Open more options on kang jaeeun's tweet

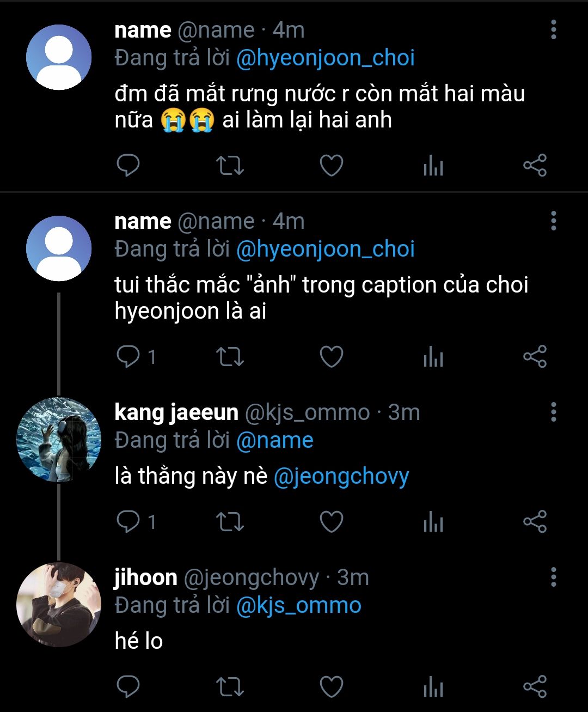(553, 412)
